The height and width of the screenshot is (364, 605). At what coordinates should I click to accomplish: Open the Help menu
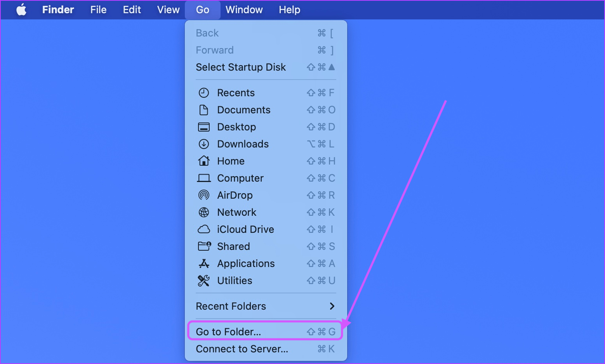(290, 10)
